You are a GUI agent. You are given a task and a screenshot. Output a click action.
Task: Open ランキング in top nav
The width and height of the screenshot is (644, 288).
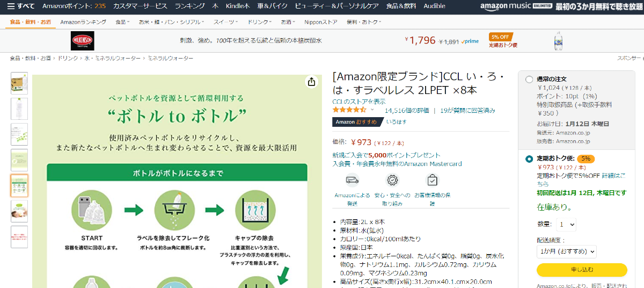coord(189,6)
